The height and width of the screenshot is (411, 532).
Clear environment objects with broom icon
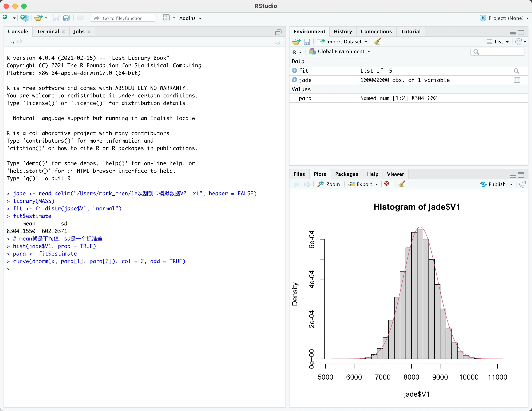pyautogui.click(x=377, y=41)
